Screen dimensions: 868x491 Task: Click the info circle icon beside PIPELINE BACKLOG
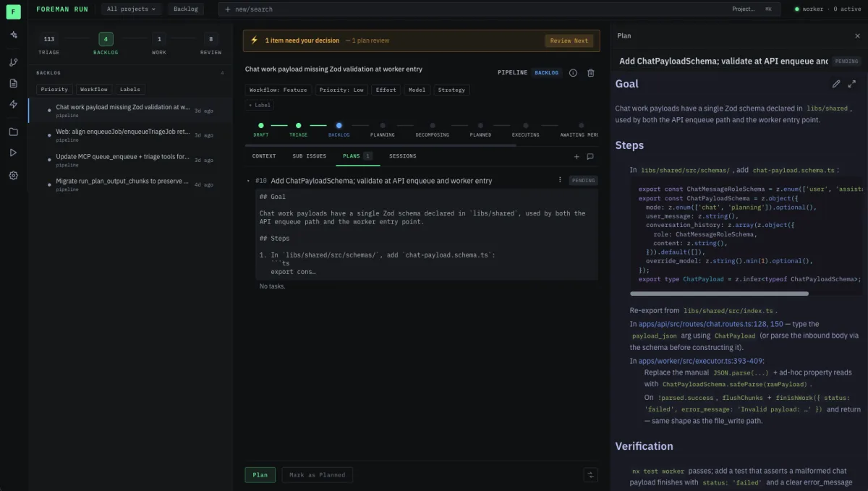coord(573,72)
